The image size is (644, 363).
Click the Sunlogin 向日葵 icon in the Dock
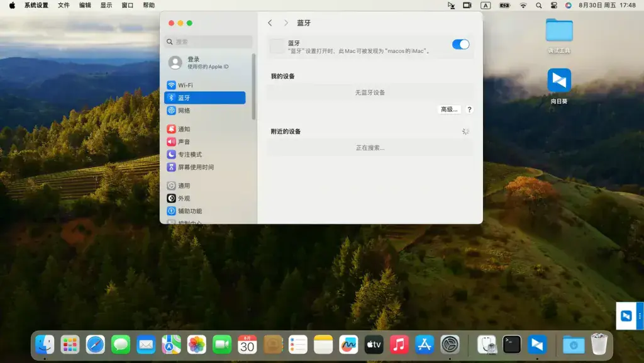(x=537, y=345)
